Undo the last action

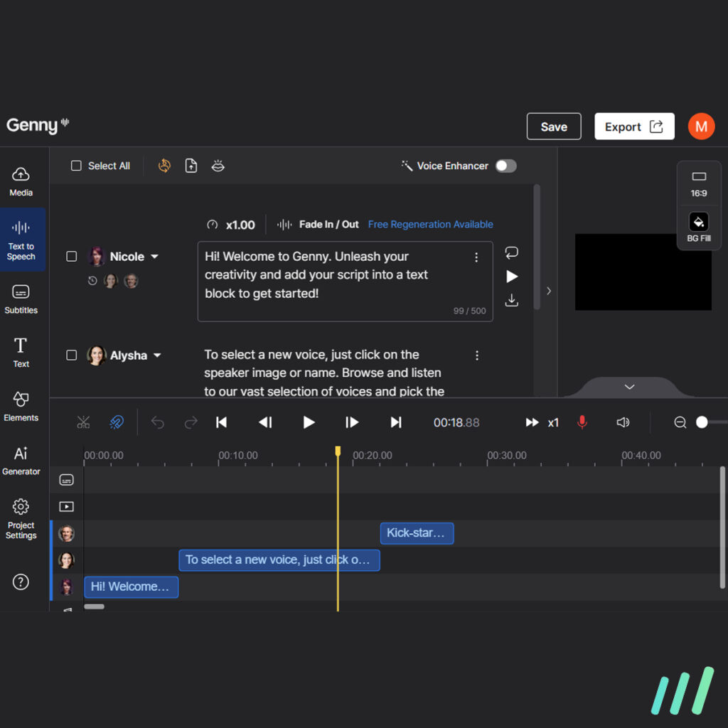(157, 422)
